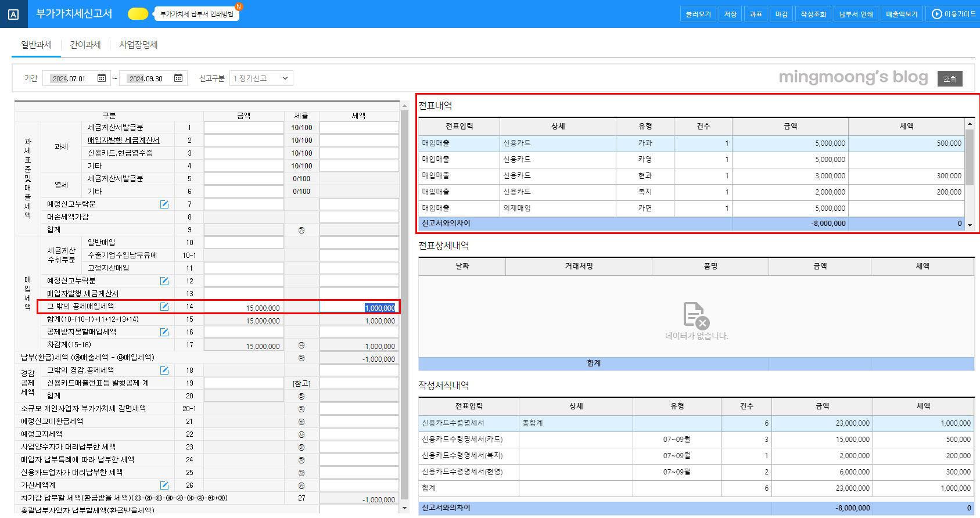This screenshot has width=980, height=518.
Task: Click row 14 금액 field 15,000,000
Action: pos(243,307)
